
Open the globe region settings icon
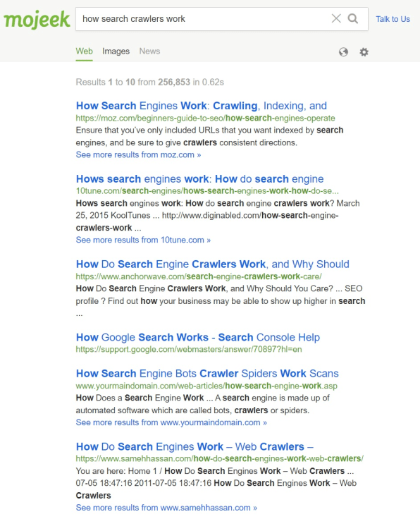click(343, 52)
